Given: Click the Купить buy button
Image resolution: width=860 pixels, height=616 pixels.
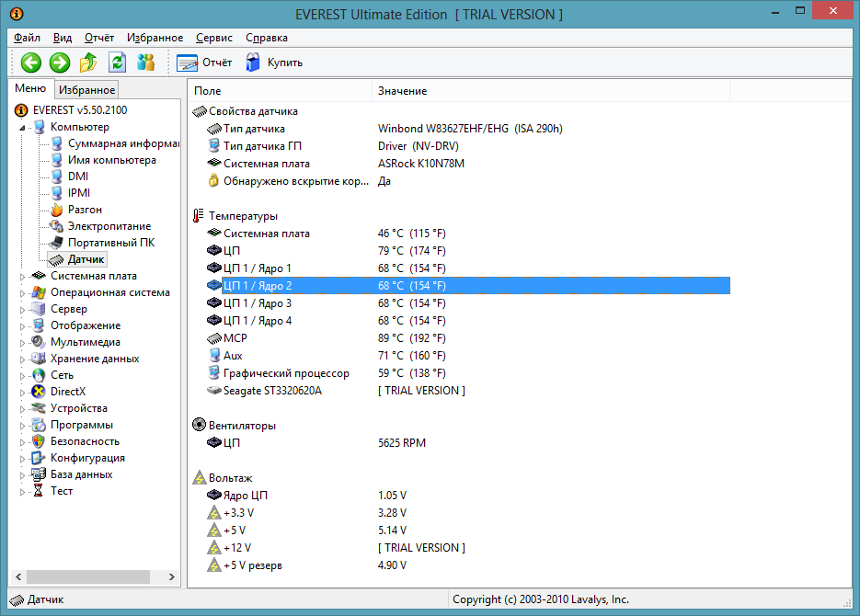Looking at the screenshot, I should (x=274, y=63).
